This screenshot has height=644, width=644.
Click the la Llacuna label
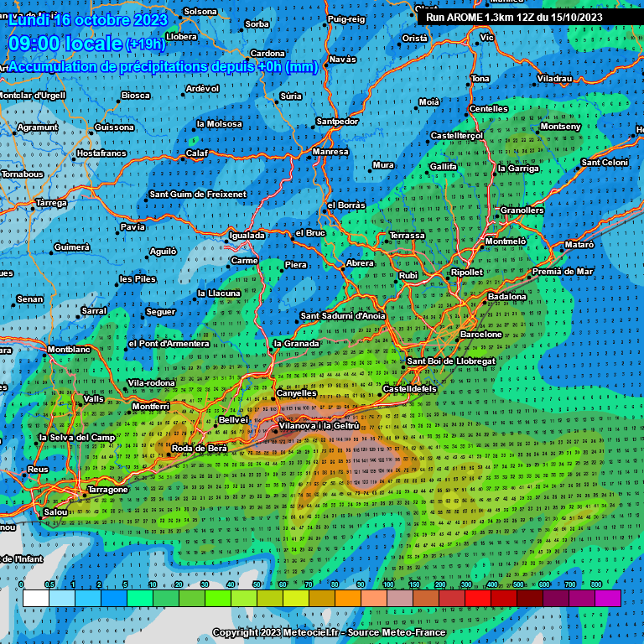coord(219,293)
